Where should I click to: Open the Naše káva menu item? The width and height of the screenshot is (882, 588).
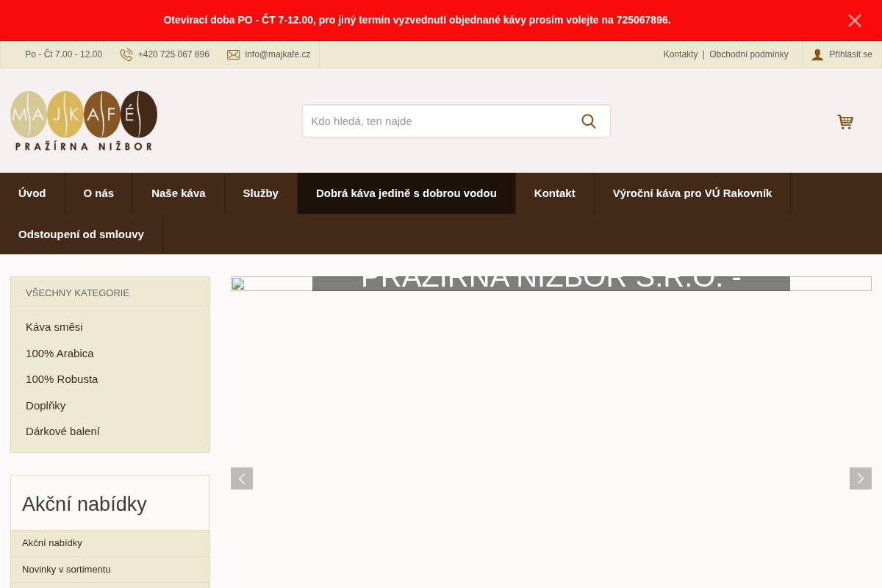coord(179,193)
